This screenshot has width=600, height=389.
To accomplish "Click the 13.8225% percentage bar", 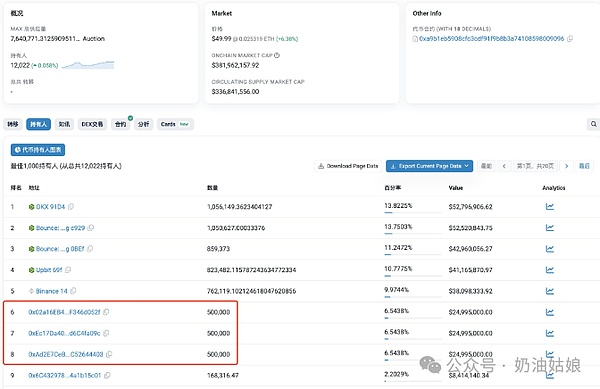I will (x=412, y=212).
